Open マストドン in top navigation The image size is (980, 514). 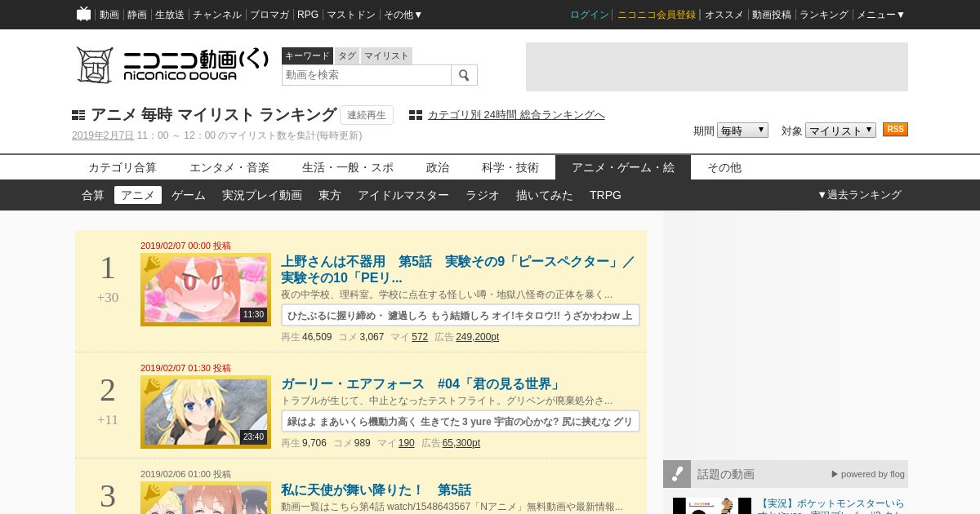coord(351,15)
